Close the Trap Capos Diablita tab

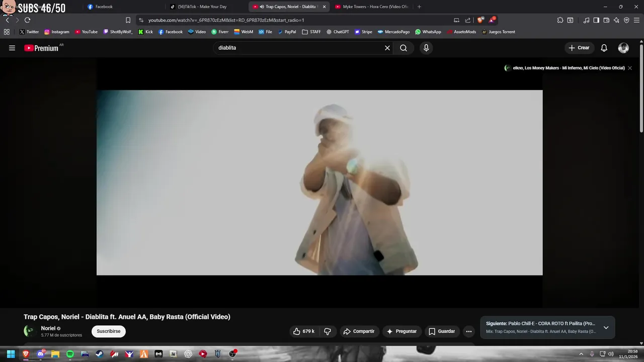pyautogui.click(x=324, y=7)
